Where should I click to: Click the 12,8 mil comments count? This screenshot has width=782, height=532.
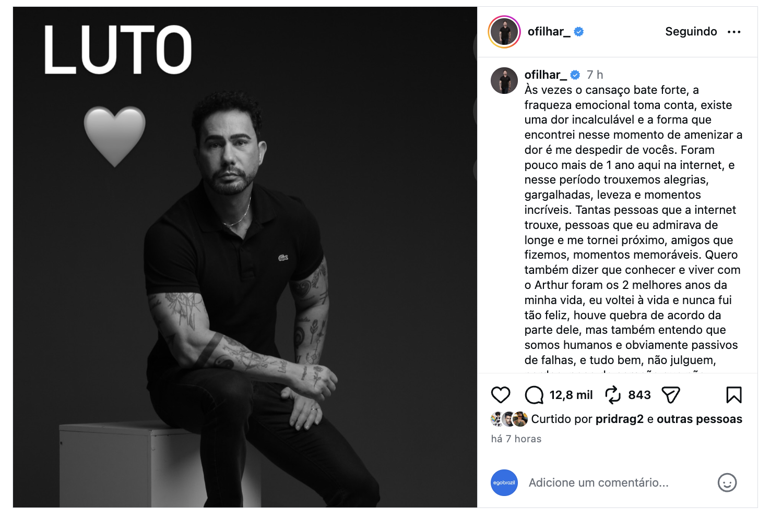tap(571, 395)
